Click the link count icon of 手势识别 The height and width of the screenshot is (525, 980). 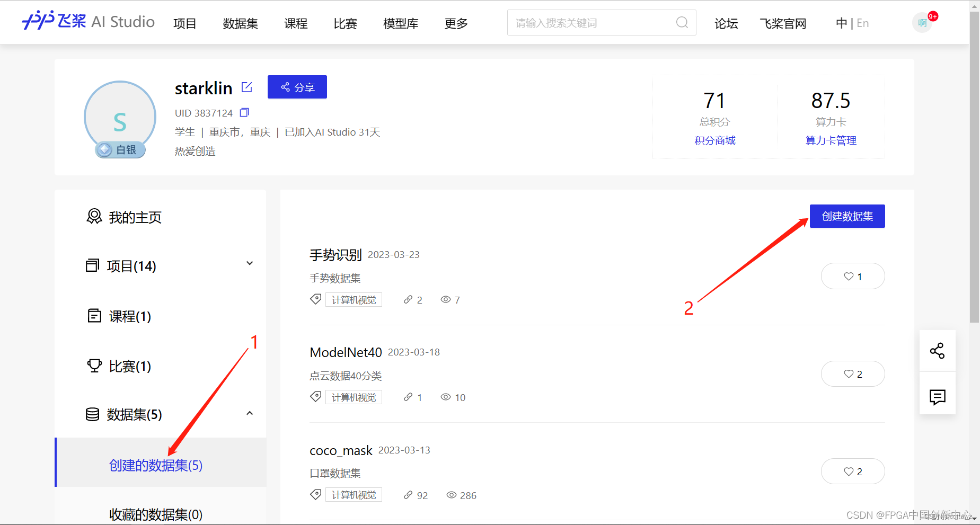(408, 300)
